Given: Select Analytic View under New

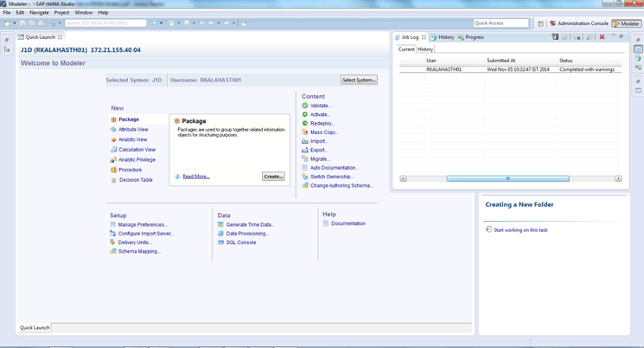Looking at the screenshot, I should (x=132, y=139).
